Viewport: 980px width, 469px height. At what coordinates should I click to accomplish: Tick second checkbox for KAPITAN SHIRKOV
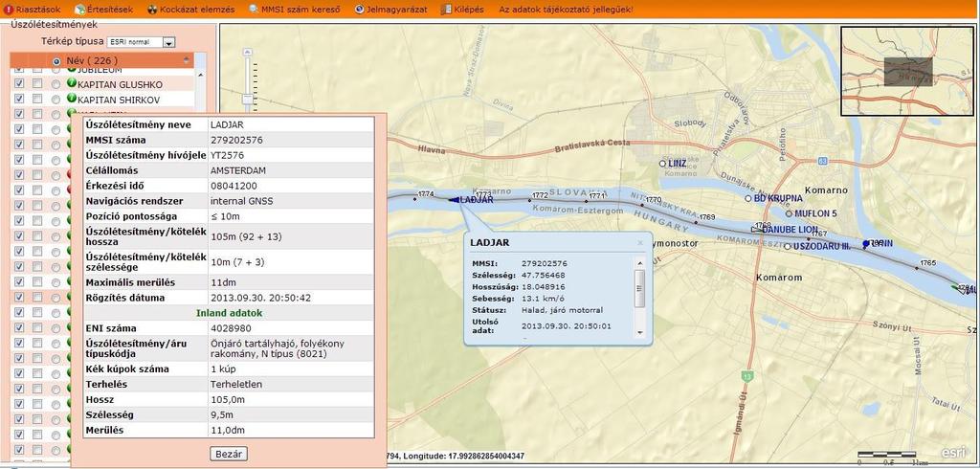tap(37, 99)
